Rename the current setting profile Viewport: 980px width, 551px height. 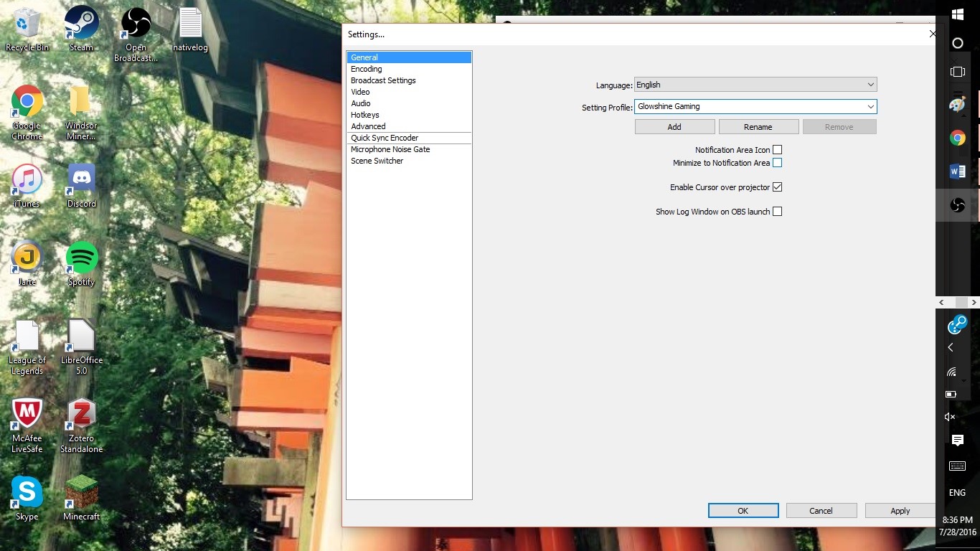click(x=758, y=127)
